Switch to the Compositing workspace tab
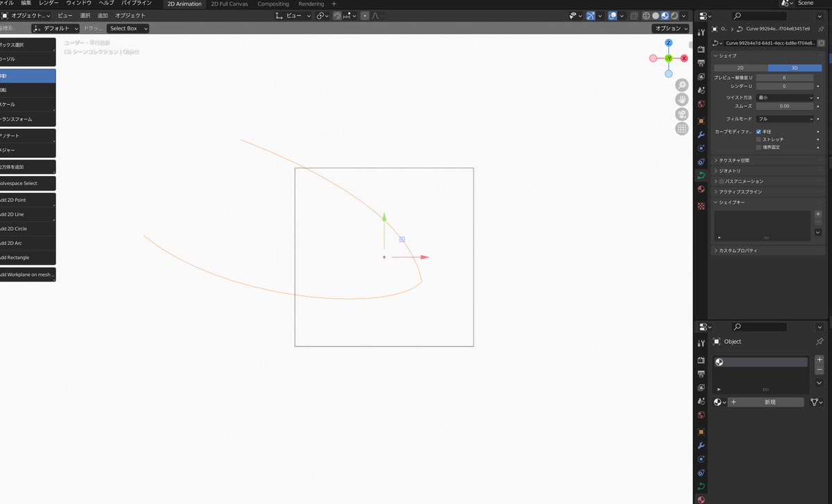This screenshot has height=504, width=832. coord(272,3)
